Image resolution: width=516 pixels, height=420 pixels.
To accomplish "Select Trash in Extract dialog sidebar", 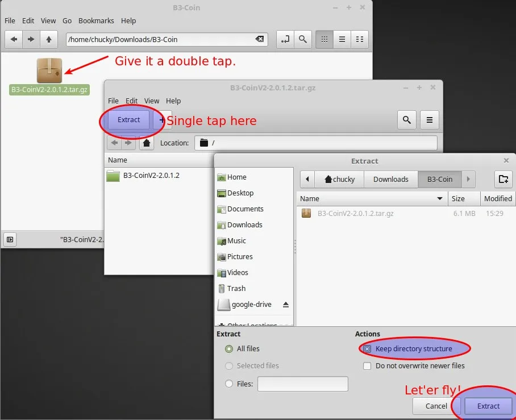I will click(x=253, y=288).
